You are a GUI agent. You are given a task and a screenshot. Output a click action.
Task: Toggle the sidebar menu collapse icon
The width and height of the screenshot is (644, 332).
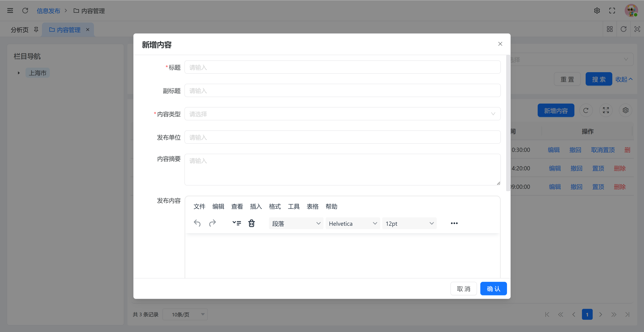pos(10,11)
